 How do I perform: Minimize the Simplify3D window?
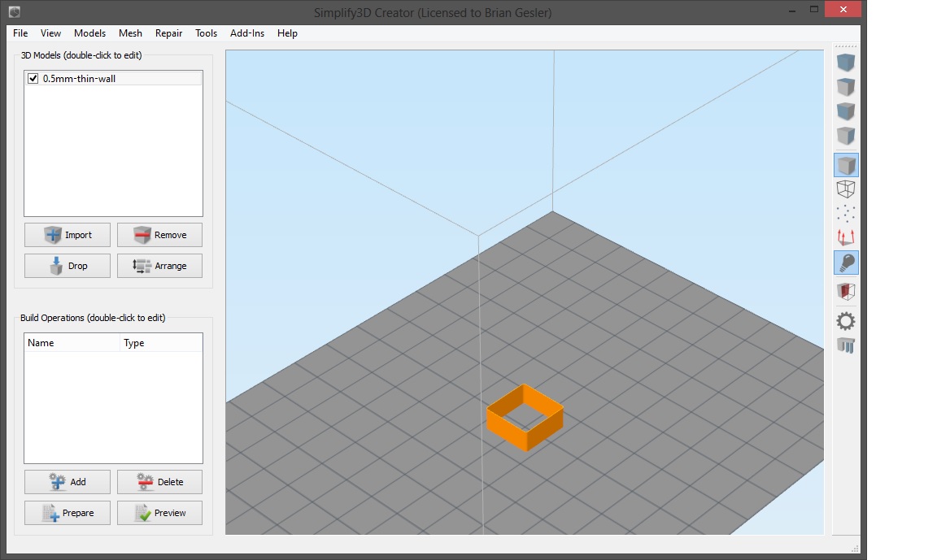point(792,10)
